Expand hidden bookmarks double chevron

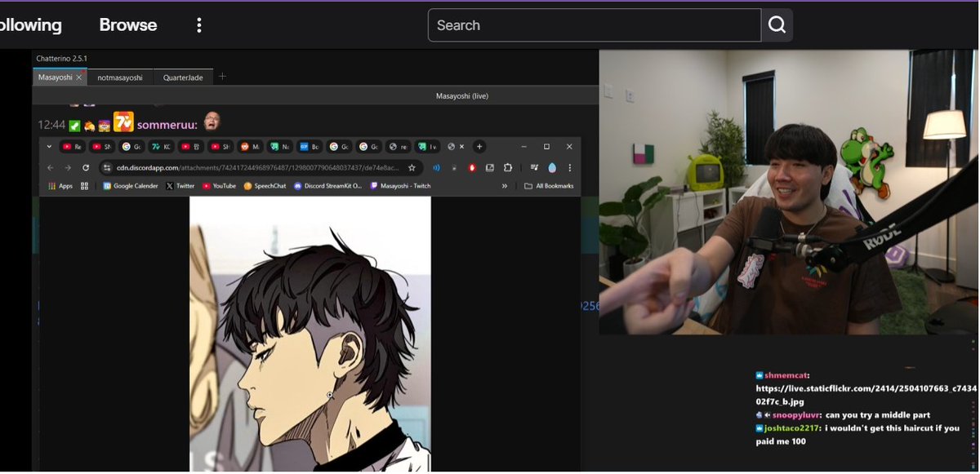tap(505, 186)
